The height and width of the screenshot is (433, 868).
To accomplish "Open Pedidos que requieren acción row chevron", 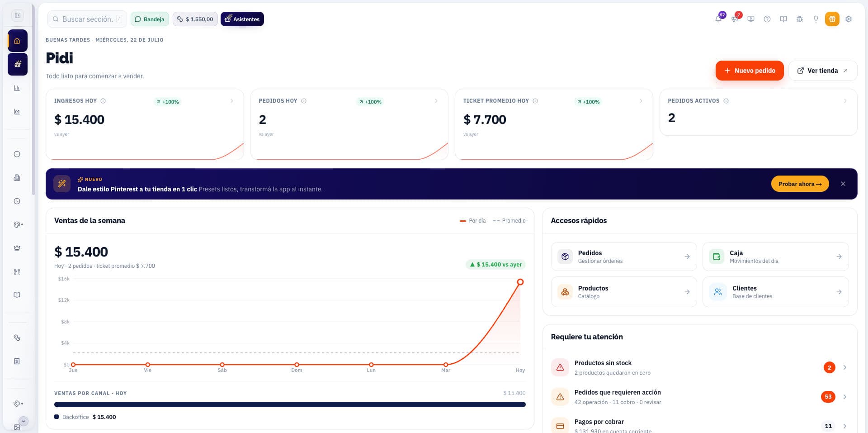I will tap(845, 397).
